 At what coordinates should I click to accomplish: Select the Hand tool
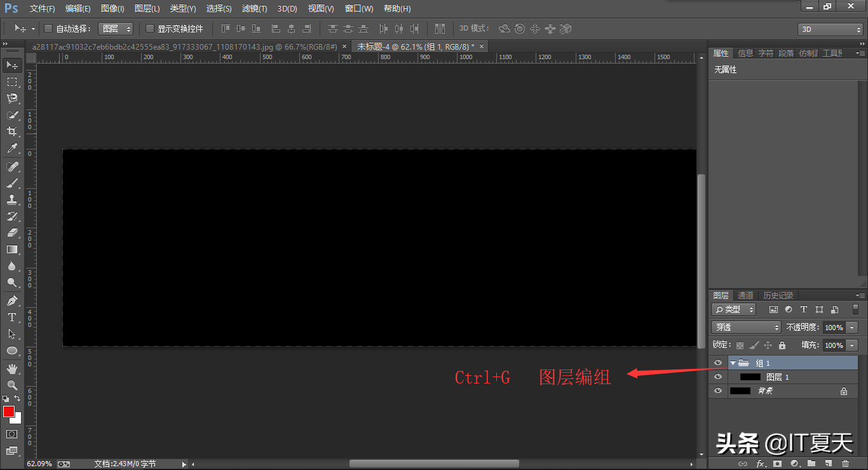point(12,368)
